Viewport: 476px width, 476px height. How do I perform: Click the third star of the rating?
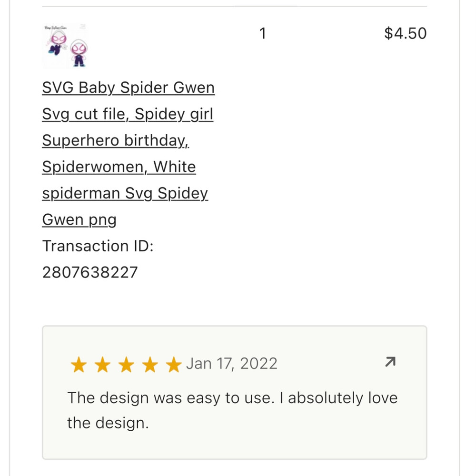pos(126,365)
